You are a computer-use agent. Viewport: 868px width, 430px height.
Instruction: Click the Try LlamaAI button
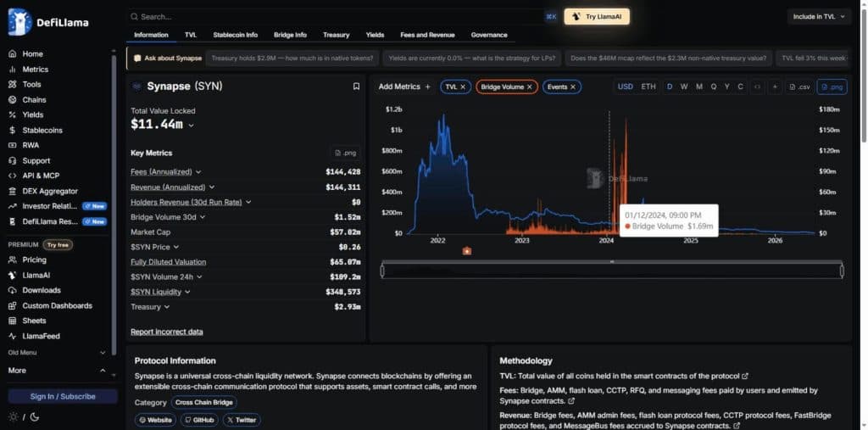(x=597, y=17)
